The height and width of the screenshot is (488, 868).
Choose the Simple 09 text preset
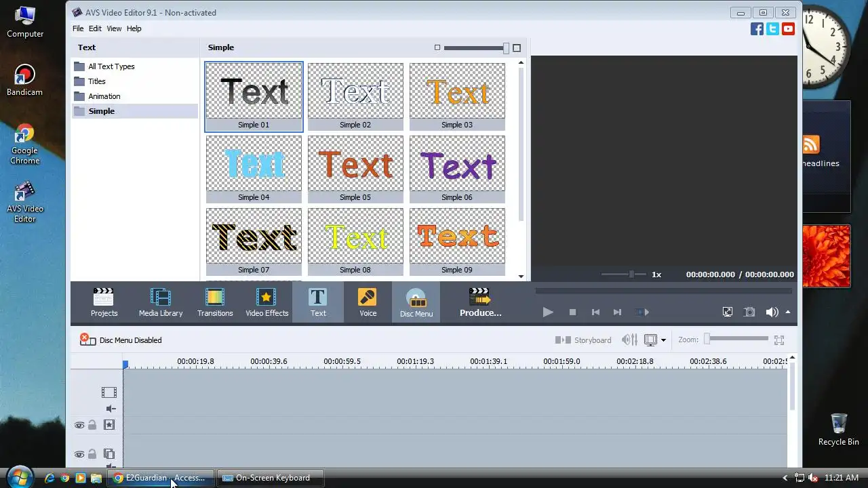tap(457, 241)
